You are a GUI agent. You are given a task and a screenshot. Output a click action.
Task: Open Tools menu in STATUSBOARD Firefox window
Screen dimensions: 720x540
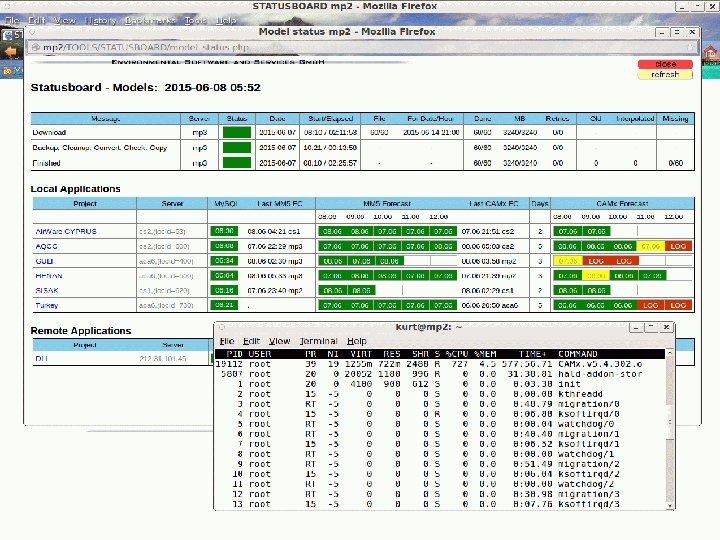(x=196, y=20)
